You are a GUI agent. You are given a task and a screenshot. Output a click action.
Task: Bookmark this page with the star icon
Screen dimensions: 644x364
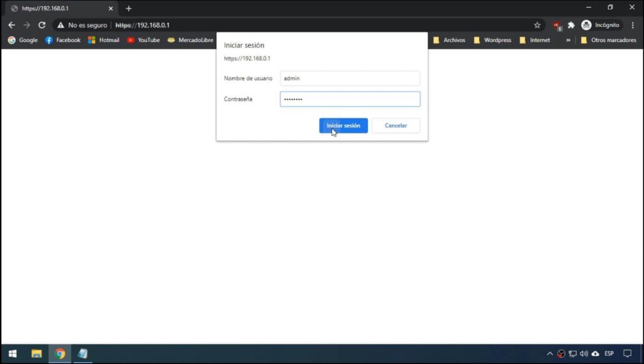(x=537, y=25)
